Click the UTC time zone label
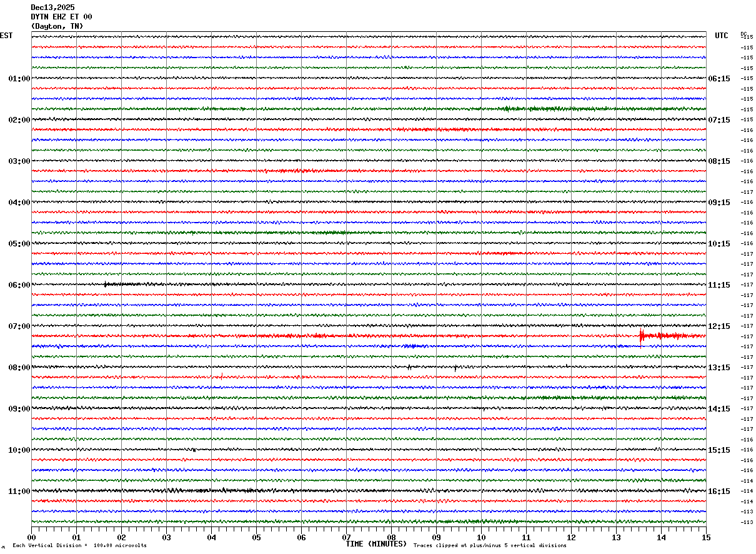The image size is (756, 554). pos(722,36)
